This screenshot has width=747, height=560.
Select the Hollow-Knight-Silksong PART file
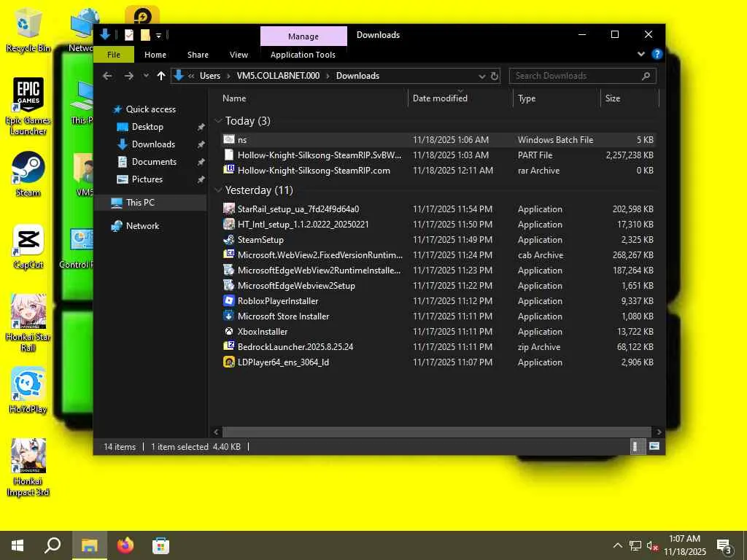tap(438, 155)
